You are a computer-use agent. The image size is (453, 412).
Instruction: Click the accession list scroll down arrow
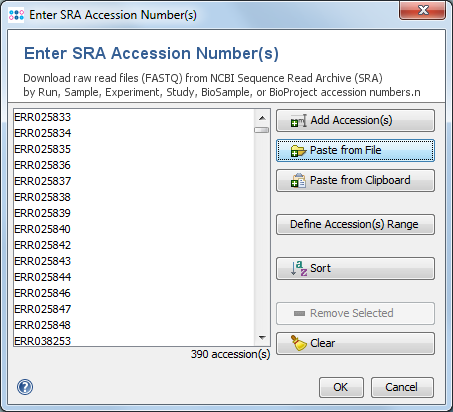262,338
